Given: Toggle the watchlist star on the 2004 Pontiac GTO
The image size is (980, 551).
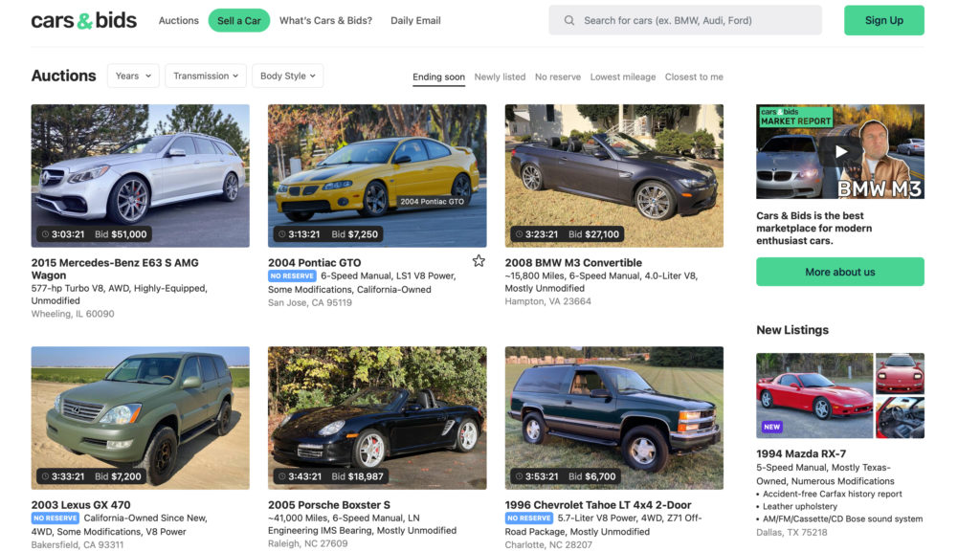Looking at the screenshot, I should [479, 259].
